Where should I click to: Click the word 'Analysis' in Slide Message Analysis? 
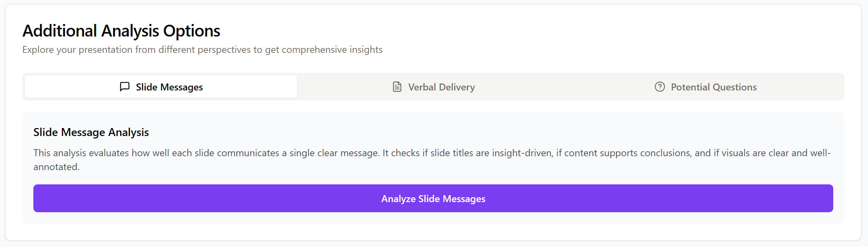pos(129,132)
